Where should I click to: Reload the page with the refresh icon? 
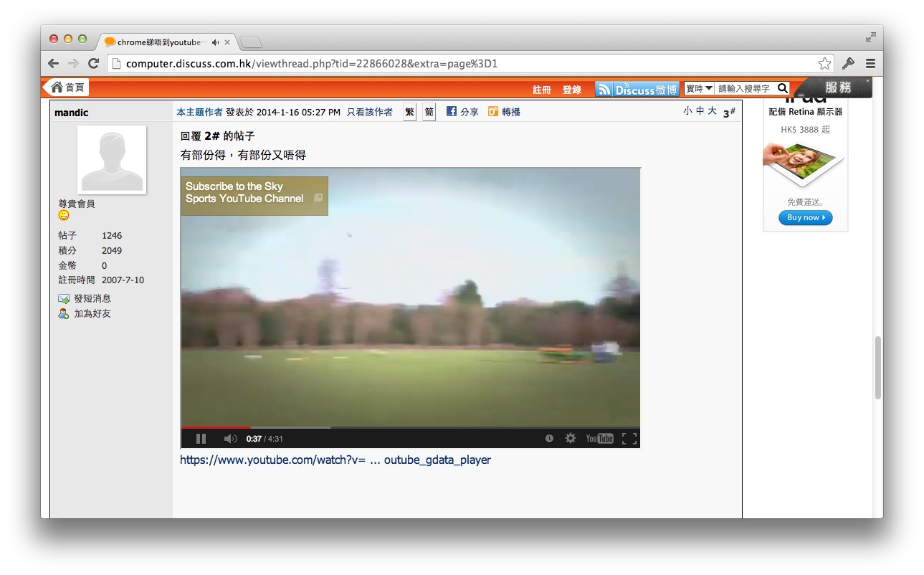[x=93, y=64]
